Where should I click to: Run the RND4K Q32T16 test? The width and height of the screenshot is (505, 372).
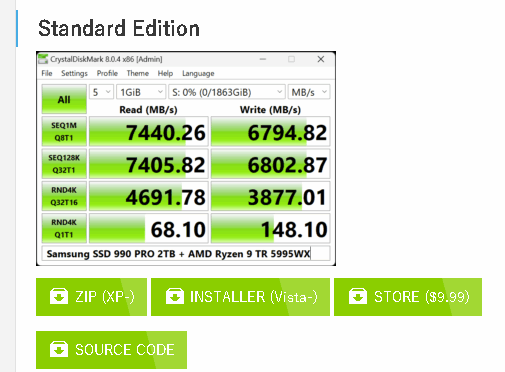64,196
